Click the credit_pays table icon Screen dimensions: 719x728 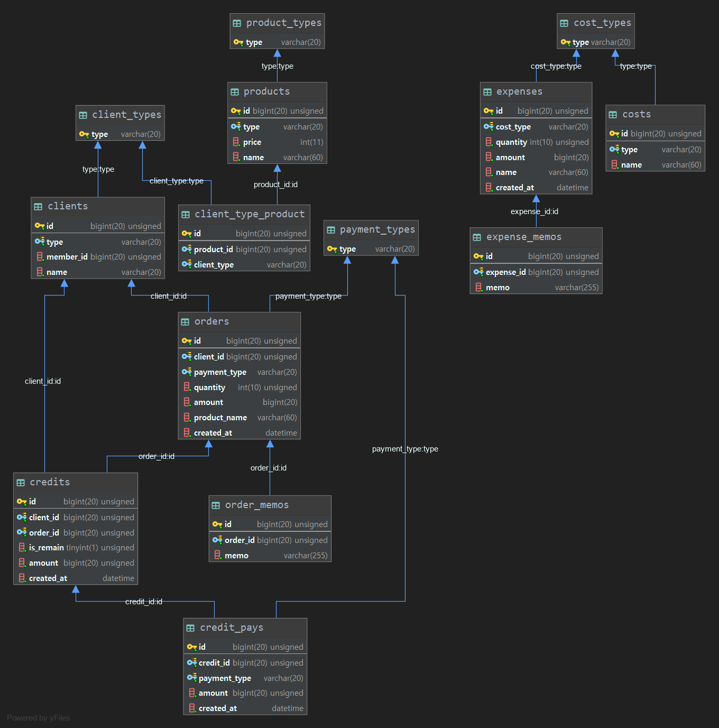[x=190, y=628]
